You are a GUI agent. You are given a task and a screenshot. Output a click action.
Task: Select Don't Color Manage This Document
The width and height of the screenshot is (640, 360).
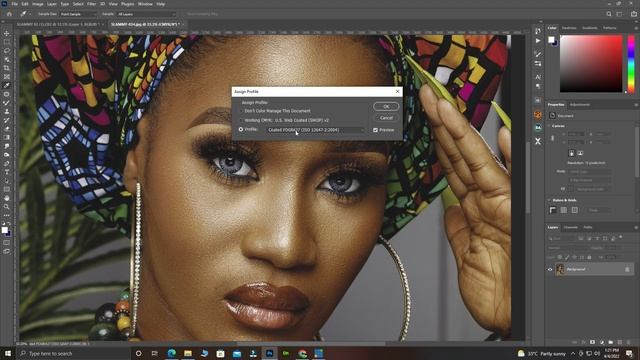(x=276, y=111)
